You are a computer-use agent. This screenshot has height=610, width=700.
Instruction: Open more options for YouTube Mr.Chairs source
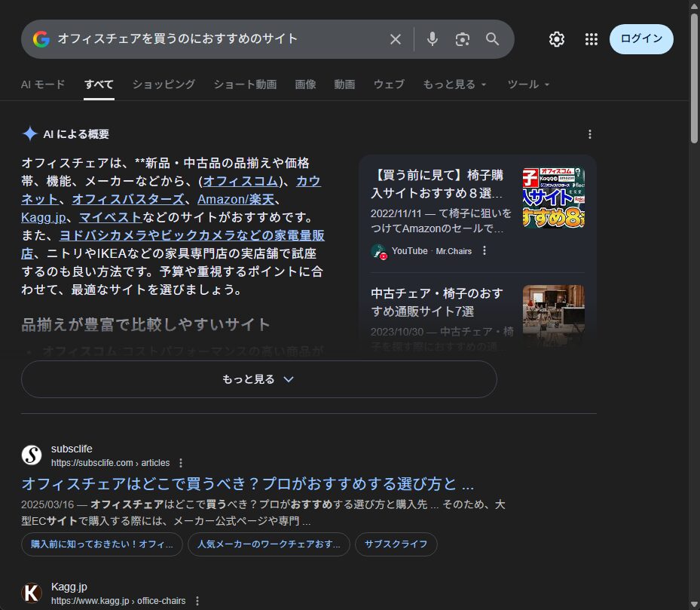click(x=484, y=251)
